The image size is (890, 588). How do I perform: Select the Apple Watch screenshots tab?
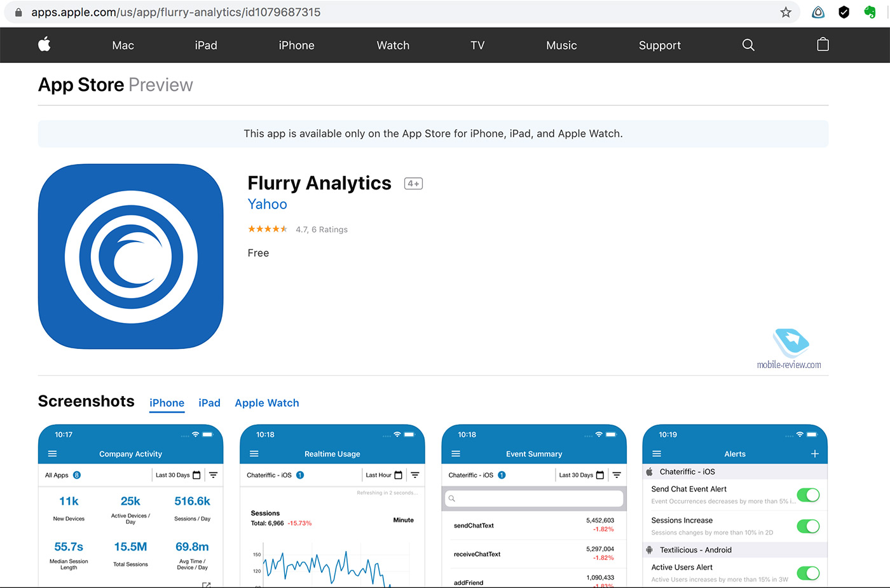pos(267,403)
